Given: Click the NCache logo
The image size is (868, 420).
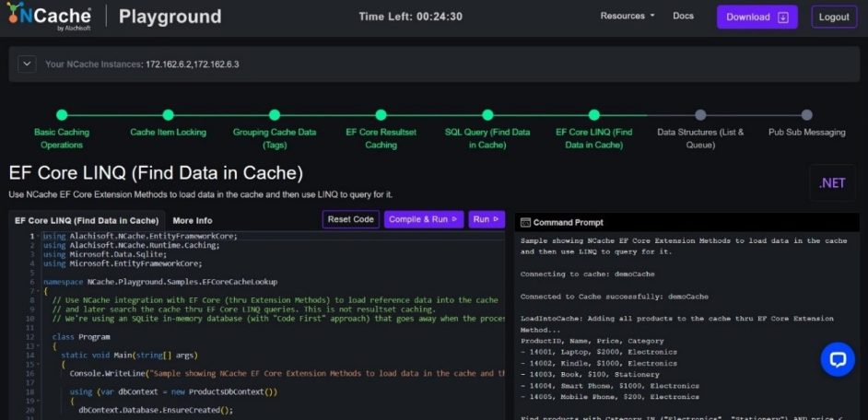Looking at the screenshot, I should click(x=48, y=16).
